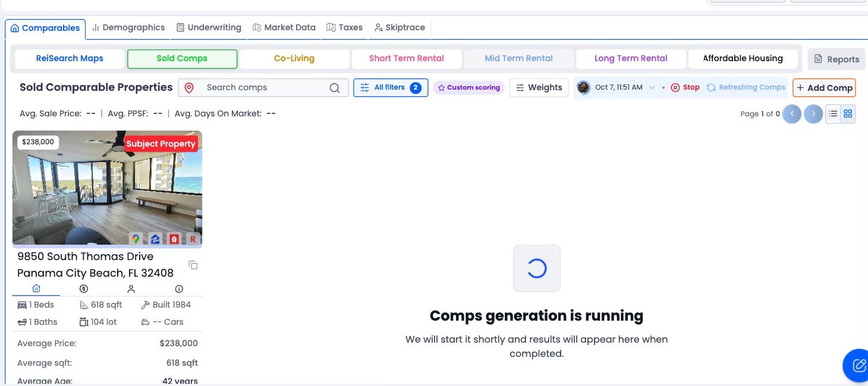Click the Subject Property red badge
Image resolution: width=868 pixels, height=386 pixels.
pyautogui.click(x=161, y=144)
